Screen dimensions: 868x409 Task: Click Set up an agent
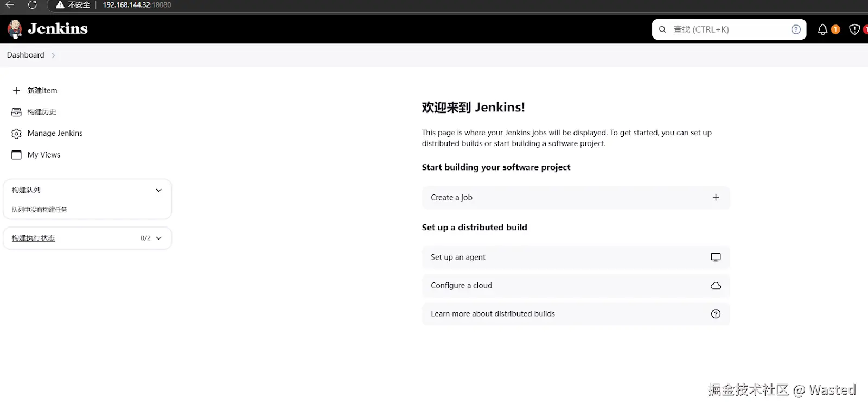pos(576,257)
